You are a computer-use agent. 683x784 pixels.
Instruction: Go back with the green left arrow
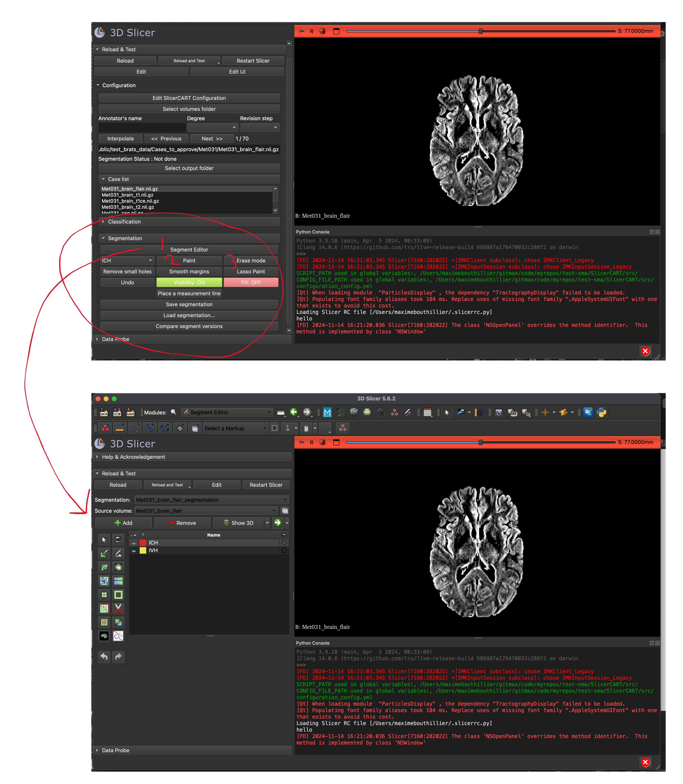(x=293, y=412)
